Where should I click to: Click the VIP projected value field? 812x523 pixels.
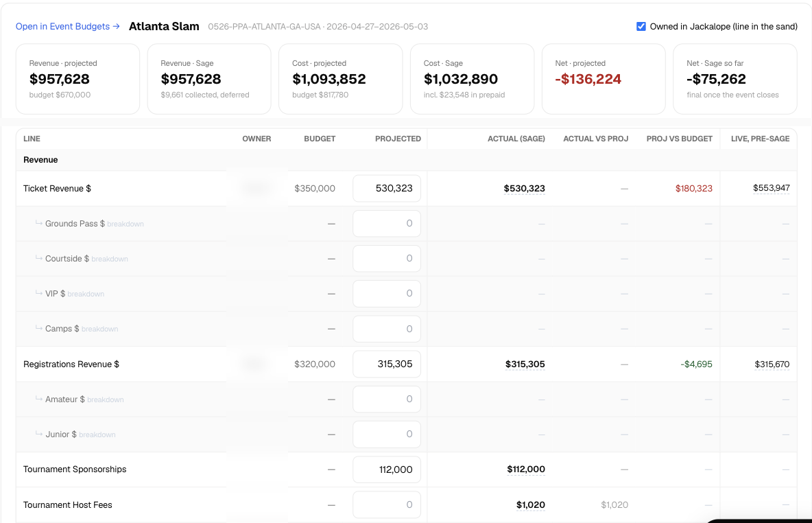click(x=387, y=293)
